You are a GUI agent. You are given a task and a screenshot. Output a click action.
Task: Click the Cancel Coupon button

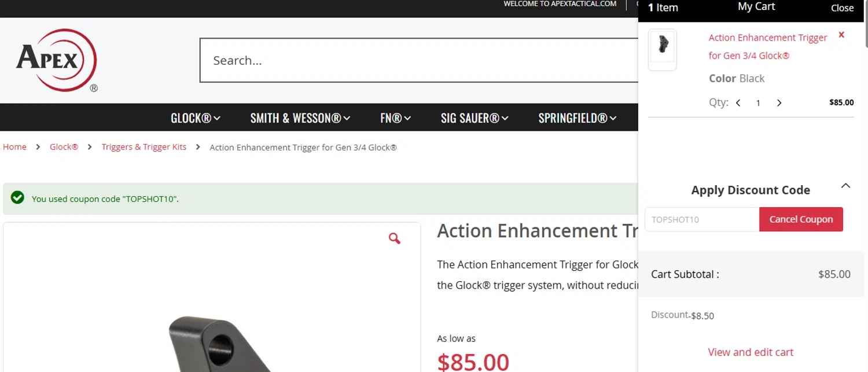[x=801, y=219]
